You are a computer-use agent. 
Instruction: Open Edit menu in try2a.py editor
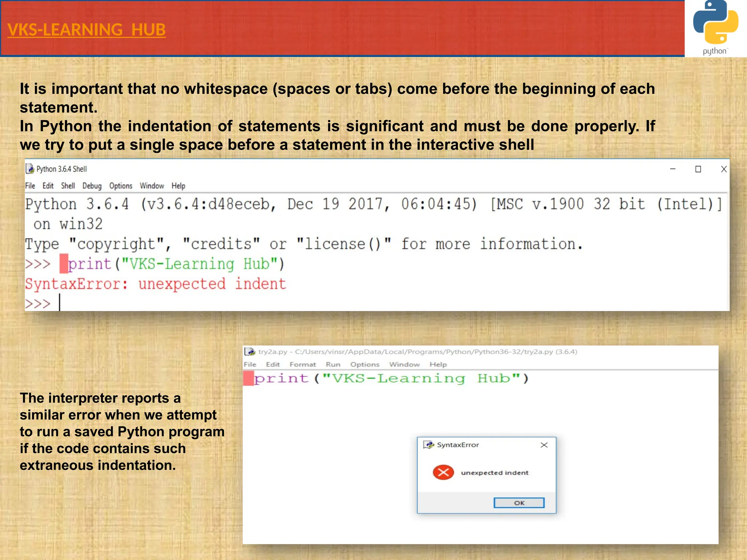pos(273,365)
